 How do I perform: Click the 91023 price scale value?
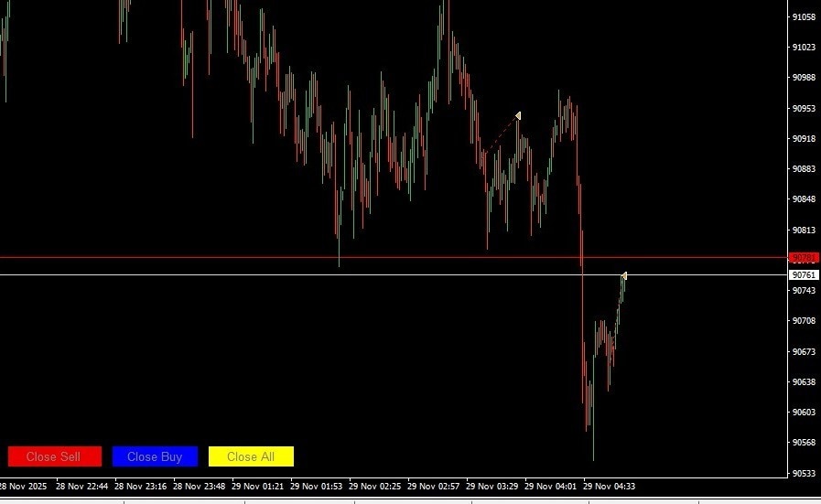tap(804, 47)
